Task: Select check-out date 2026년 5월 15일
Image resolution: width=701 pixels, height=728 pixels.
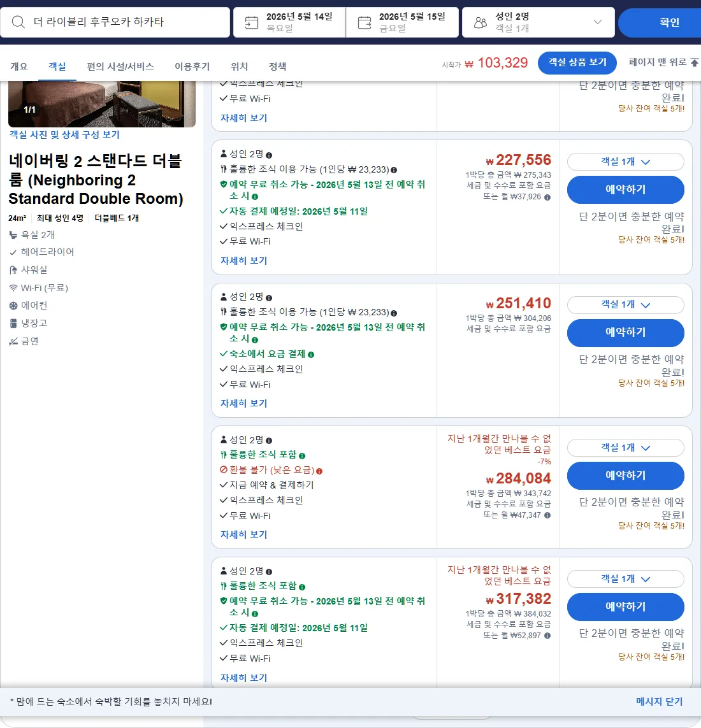Action: [402, 22]
